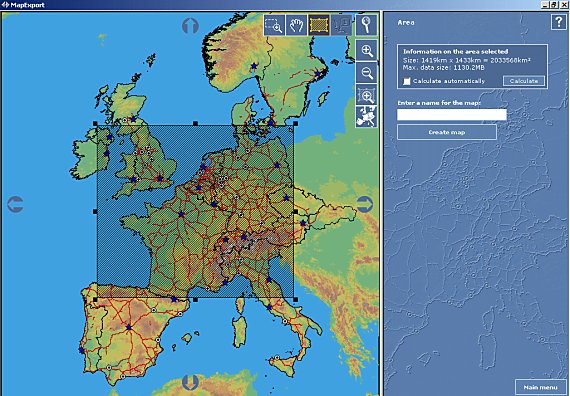Click the map name input field
Viewport: 570px width, 396px height.
451,115
